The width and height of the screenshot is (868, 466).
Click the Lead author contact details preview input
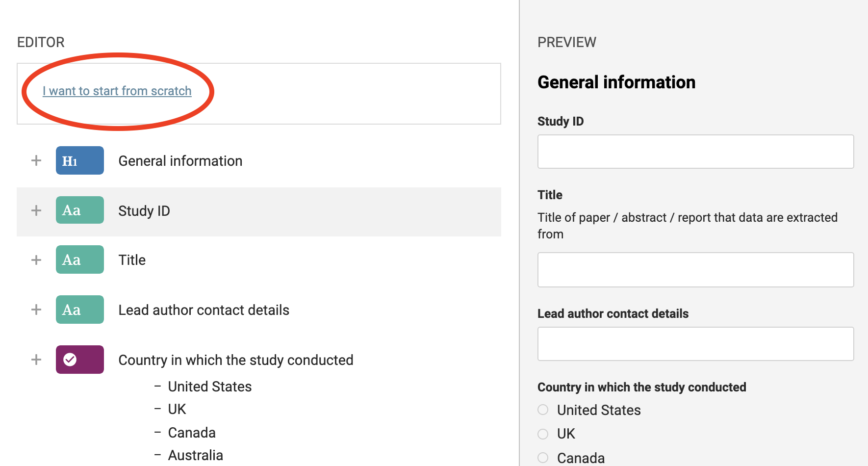click(695, 344)
